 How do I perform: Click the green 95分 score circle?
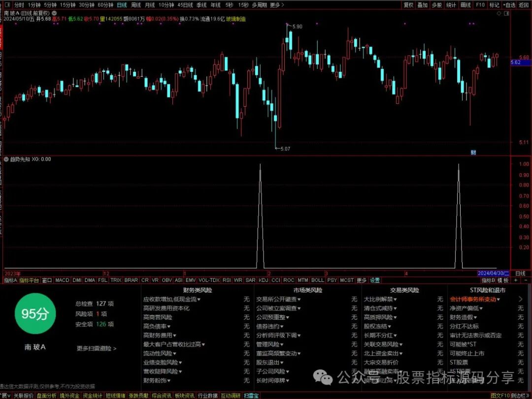pos(35,313)
